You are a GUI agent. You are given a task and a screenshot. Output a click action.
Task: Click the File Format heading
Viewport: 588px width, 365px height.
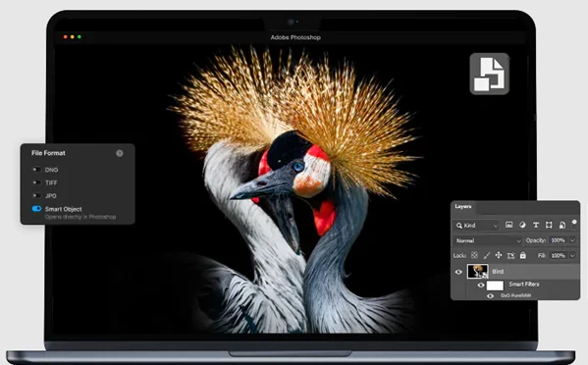pos(48,153)
